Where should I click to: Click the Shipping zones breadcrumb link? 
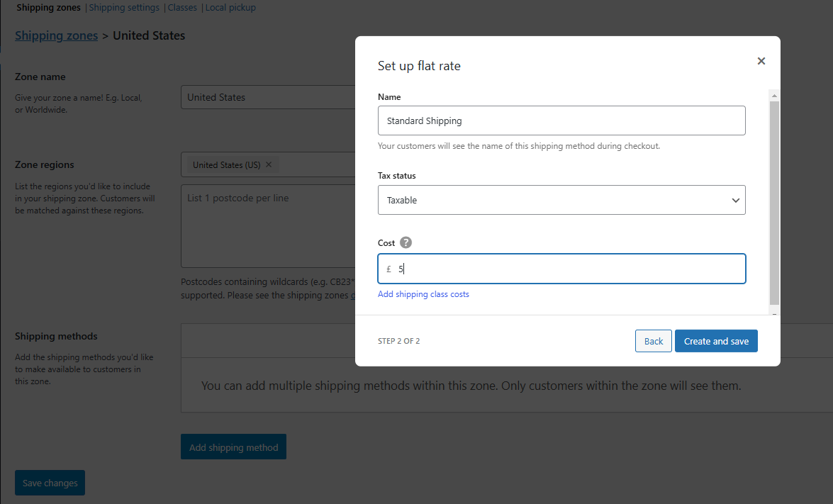point(56,35)
